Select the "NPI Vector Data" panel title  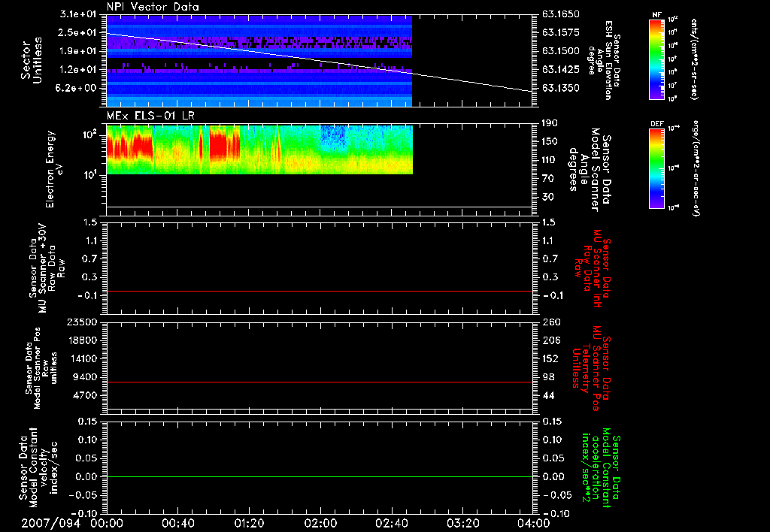pyautogui.click(x=153, y=7)
